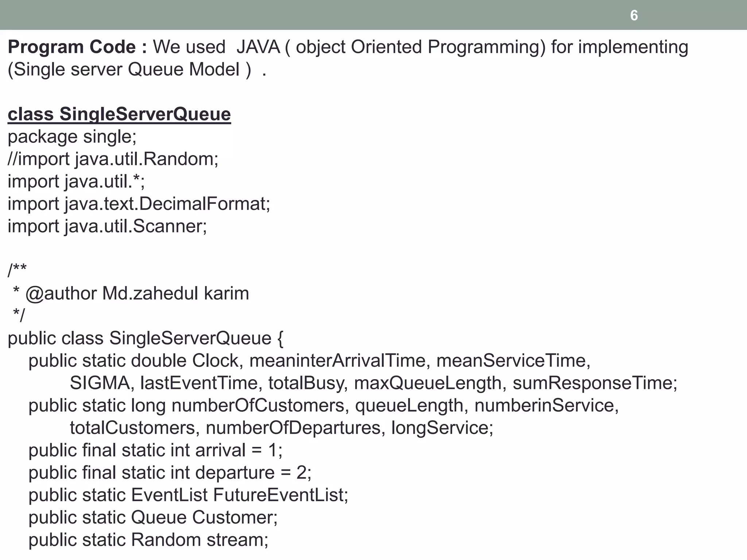747x560 pixels.
Task: Click 'public static Queue Customer;' line
Action: click(x=153, y=518)
